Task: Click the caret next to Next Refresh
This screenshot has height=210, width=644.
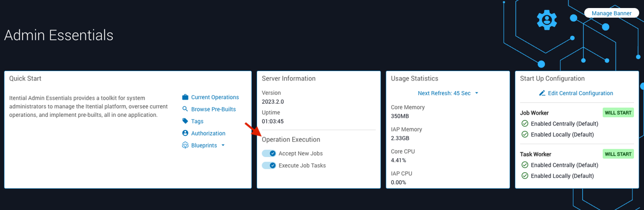Action: (x=476, y=93)
